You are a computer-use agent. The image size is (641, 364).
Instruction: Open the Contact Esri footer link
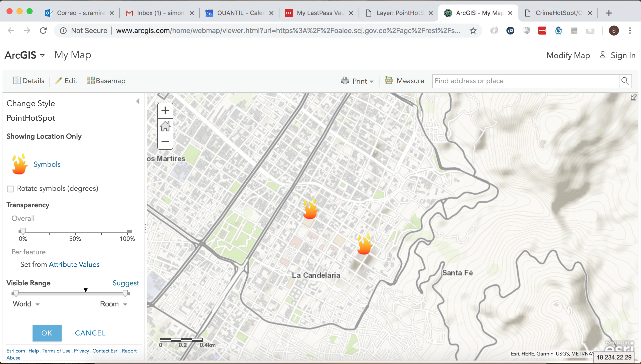[x=105, y=351]
